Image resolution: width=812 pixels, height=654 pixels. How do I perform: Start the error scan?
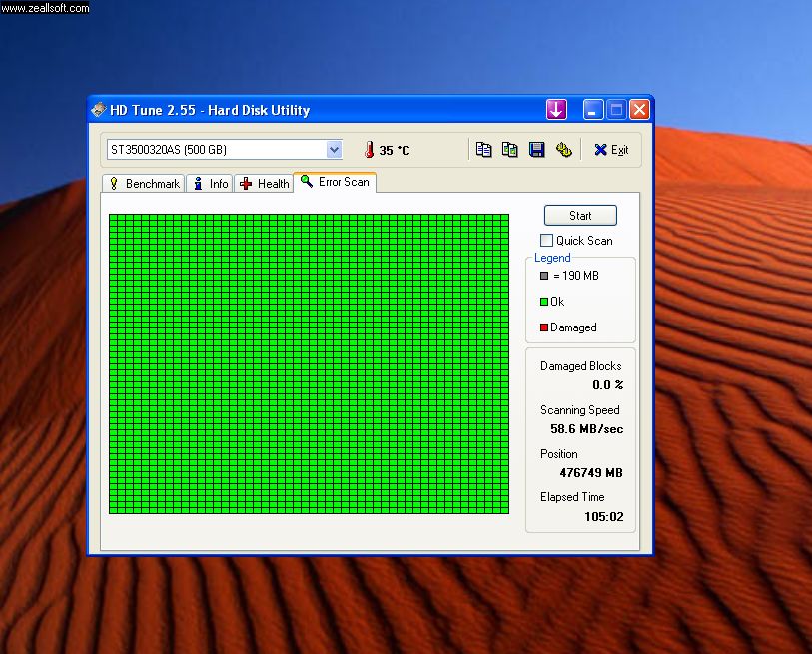click(x=580, y=216)
